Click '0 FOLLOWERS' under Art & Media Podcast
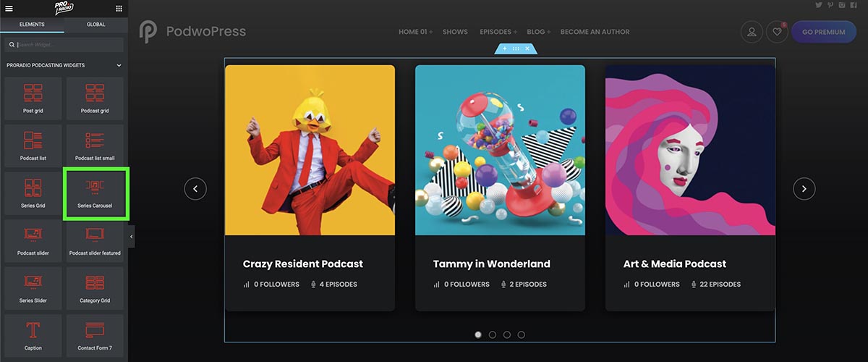The width and height of the screenshot is (868, 362). [x=652, y=285]
